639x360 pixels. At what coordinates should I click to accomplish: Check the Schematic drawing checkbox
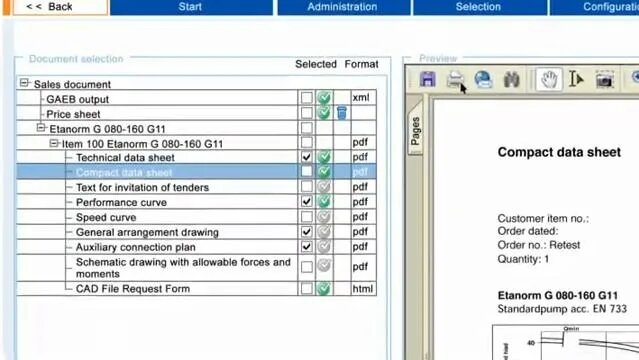pos(306,267)
